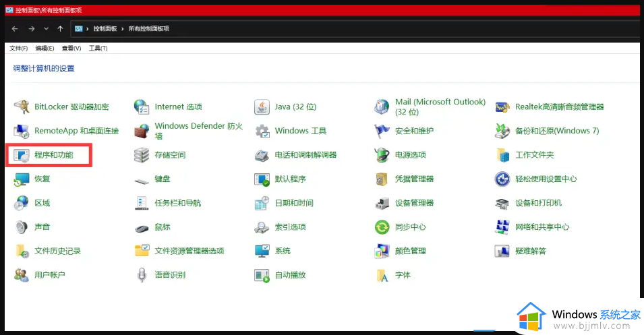Image resolution: width=644 pixels, height=335 pixels.
Task: Open 文件历史记录 folder icon
Action: [22, 251]
